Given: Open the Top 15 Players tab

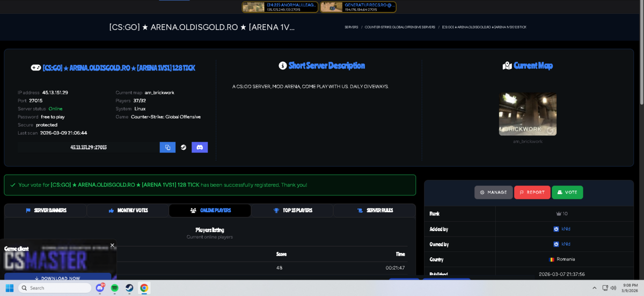Looking at the screenshot, I should click(292, 211).
